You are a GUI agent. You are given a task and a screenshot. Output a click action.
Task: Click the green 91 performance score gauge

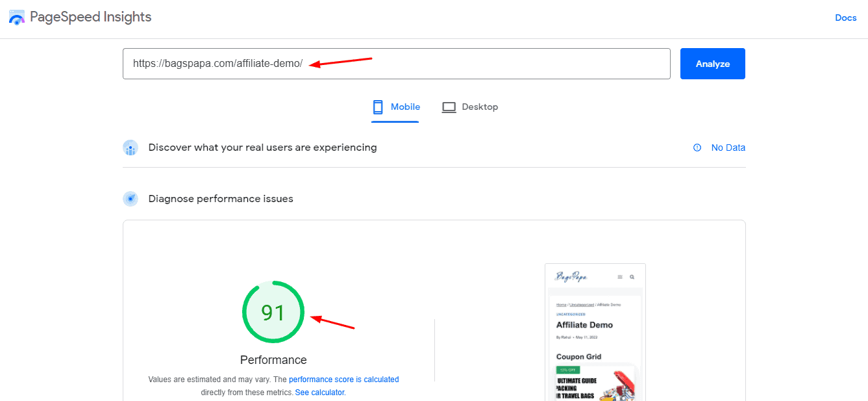click(x=273, y=313)
